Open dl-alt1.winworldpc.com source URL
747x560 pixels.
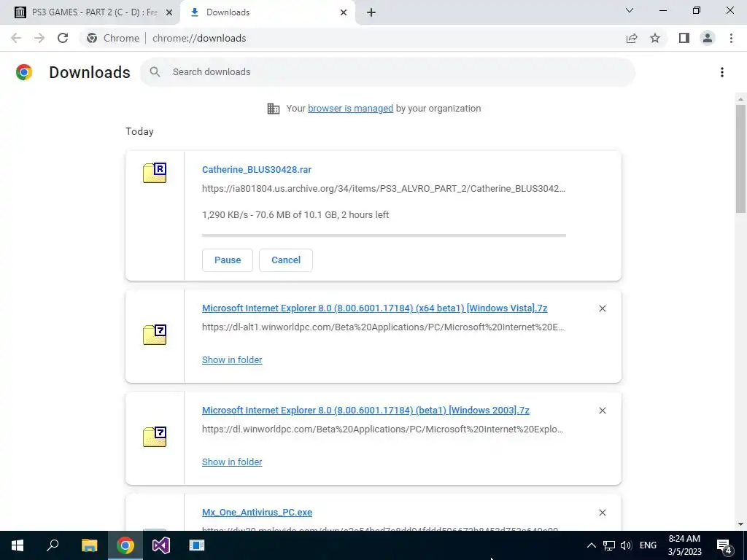pyautogui.click(x=383, y=327)
